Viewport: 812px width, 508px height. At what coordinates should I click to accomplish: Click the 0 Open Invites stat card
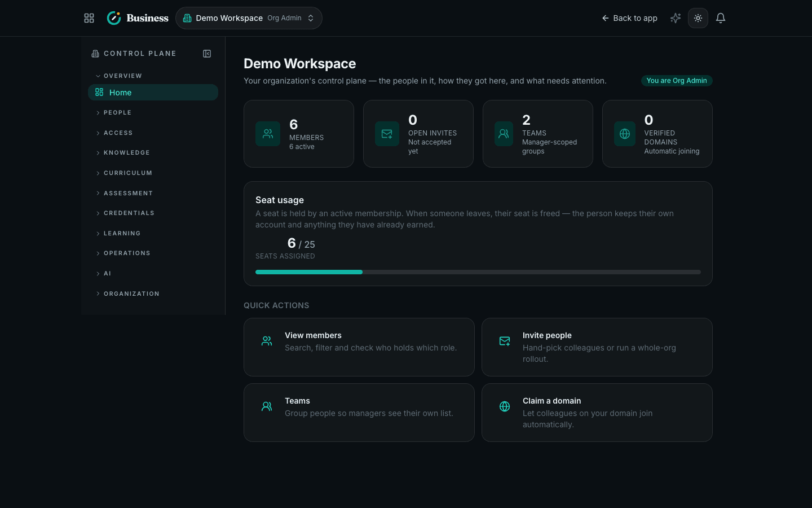click(x=418, y=134)
